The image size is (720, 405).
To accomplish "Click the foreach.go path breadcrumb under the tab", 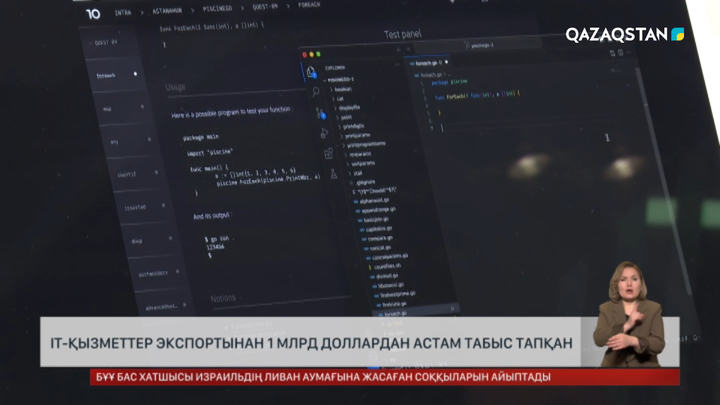I will point(430,74).
